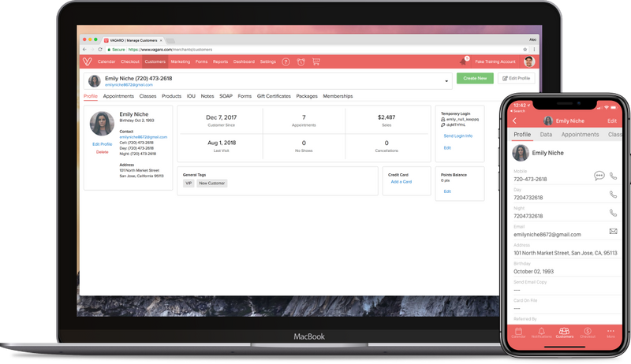Switch to the Classes tab
Image resolution: width=631 pixels, height=364 pixels.
[147, 96]
